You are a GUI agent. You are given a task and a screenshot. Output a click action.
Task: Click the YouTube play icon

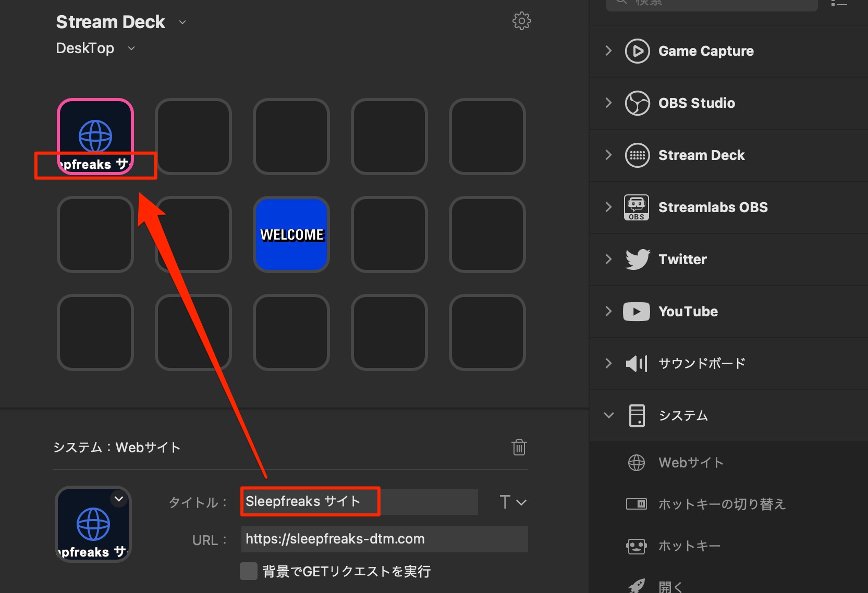[637, 312]
